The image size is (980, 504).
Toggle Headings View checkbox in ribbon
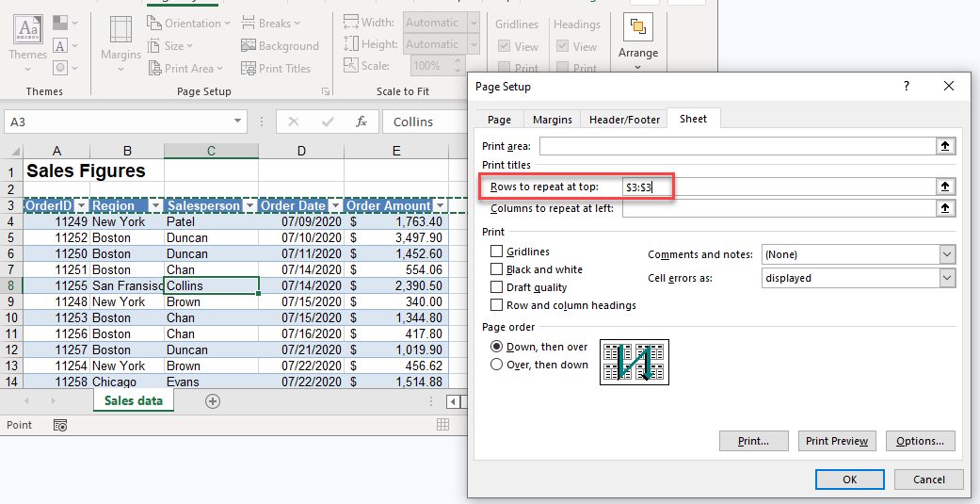tap(563, 46)
